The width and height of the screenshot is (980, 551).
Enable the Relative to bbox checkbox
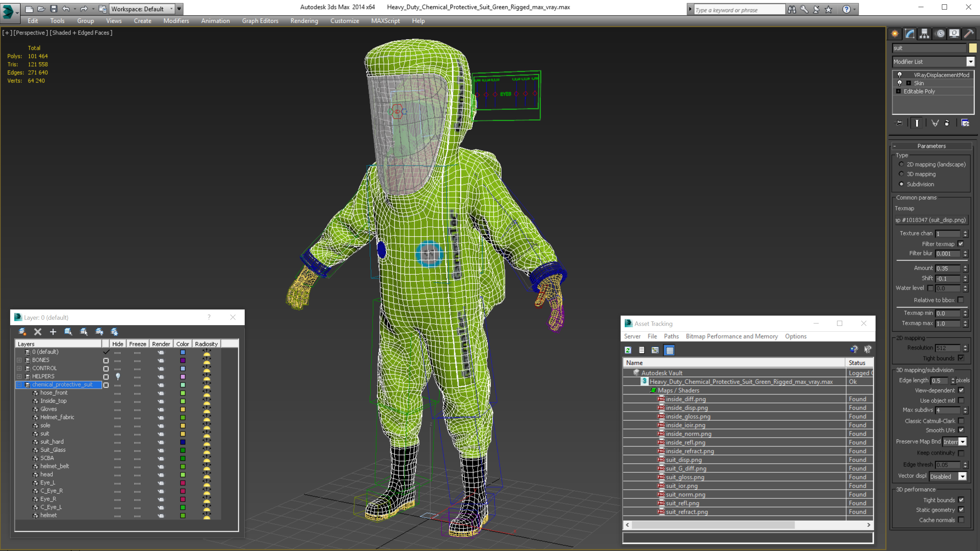click(x=961, y=300)
